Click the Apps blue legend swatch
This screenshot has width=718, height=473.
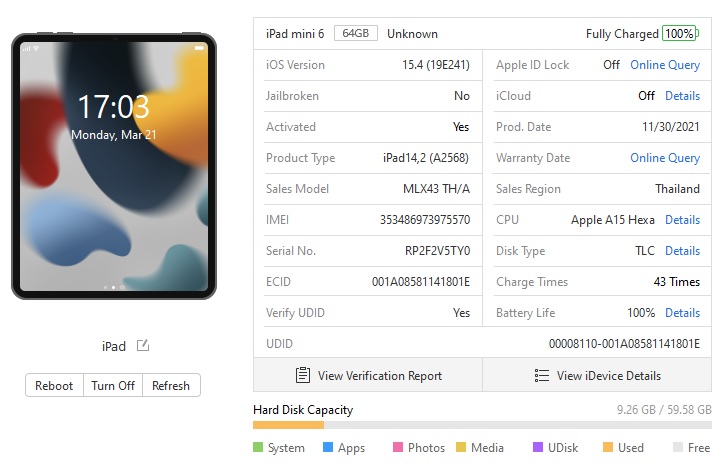(328, 447)
